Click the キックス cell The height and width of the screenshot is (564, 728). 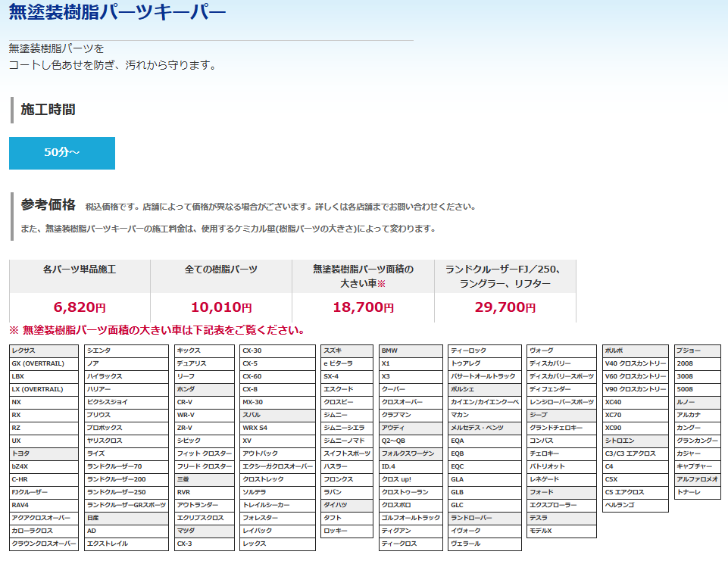(x=205, y=351)
